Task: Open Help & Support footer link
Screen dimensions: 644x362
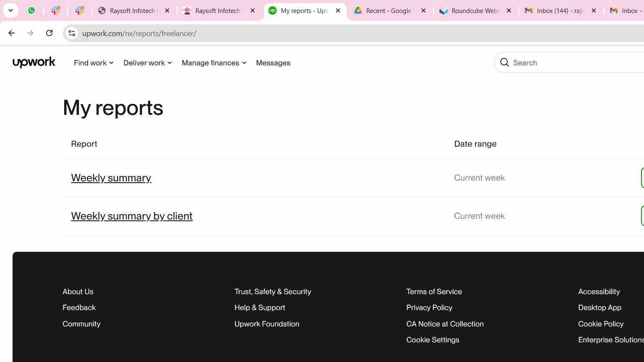Action: [260, 308]
